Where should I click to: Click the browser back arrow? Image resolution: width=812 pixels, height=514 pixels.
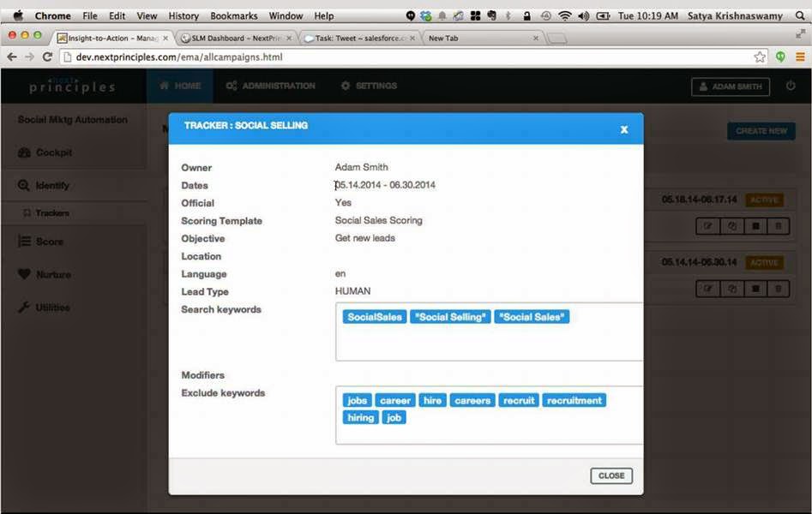[12, 57]
